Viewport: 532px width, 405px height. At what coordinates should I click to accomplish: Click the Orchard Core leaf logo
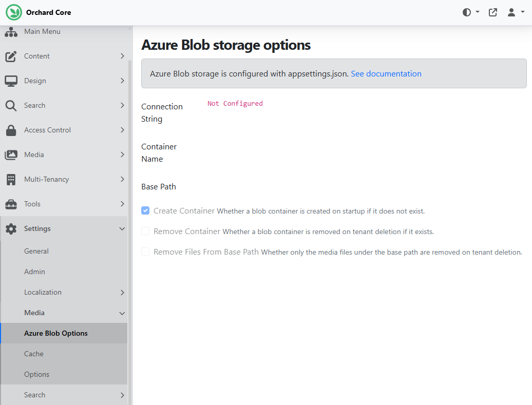(14, 12)
